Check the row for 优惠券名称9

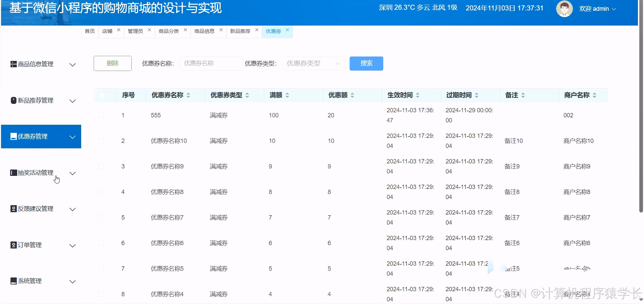[101, 166]
